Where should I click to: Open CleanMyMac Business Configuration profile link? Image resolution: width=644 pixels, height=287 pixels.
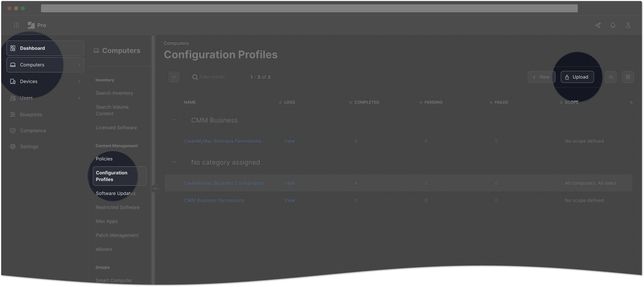pyautogui.click(x=224, y=183)
